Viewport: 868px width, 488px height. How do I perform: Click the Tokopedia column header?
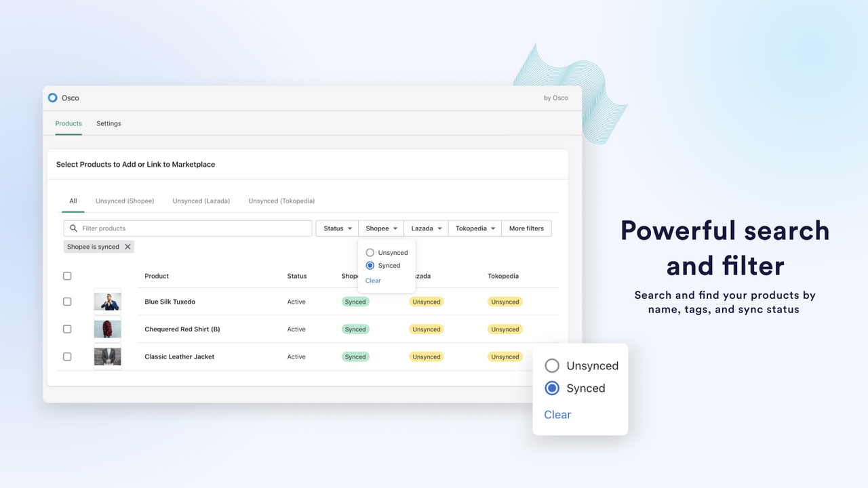(x=503, y=276)
